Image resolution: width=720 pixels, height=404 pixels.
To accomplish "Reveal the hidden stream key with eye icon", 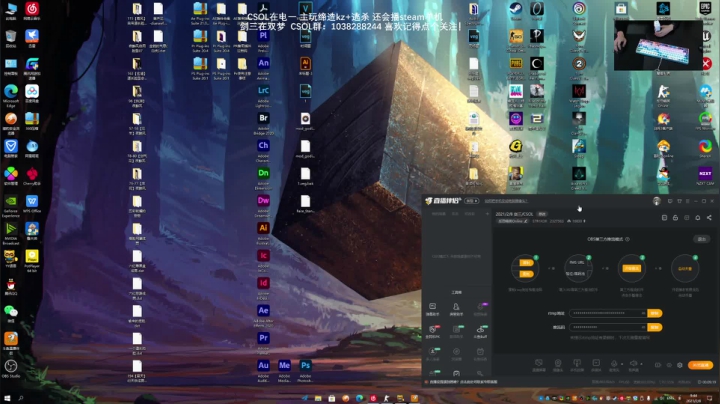I will coord(643,327).
